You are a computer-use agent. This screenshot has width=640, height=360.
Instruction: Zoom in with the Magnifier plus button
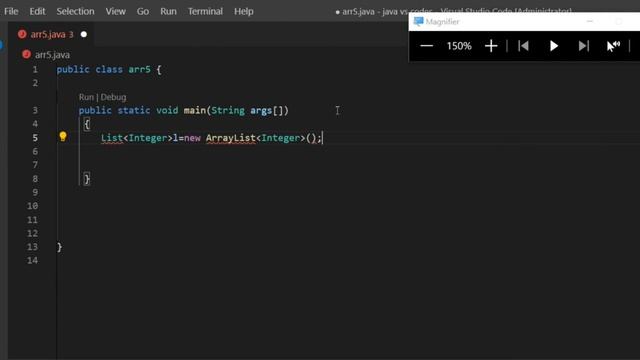491,46
